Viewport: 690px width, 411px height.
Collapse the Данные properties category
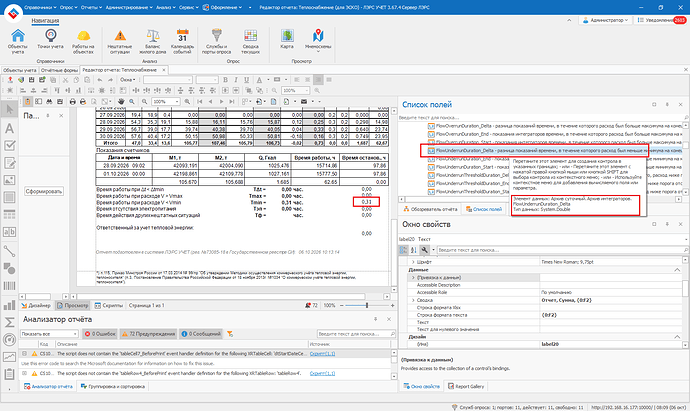click(677, 270)
